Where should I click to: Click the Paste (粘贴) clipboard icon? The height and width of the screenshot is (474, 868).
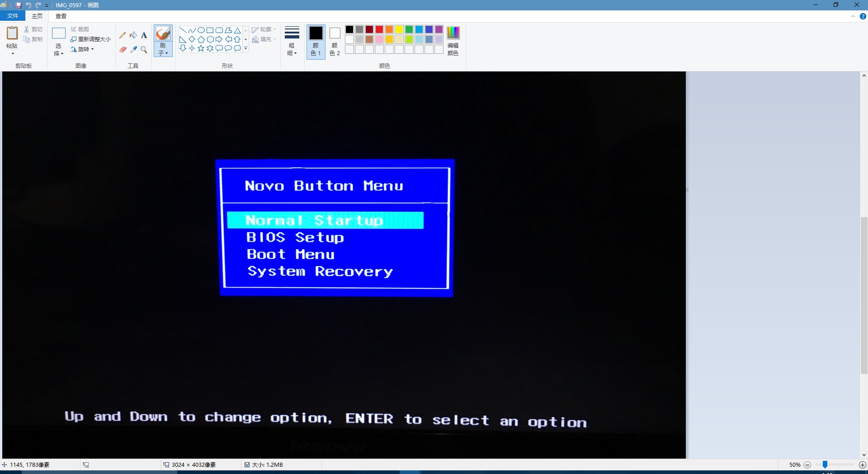(12, 33)
